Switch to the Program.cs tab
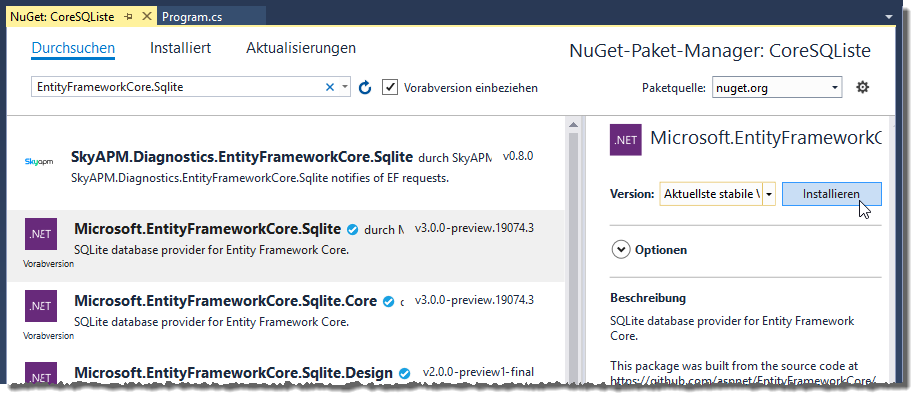Image resolution: width=918 pixels, height=401 pixels. click(192, 17)
